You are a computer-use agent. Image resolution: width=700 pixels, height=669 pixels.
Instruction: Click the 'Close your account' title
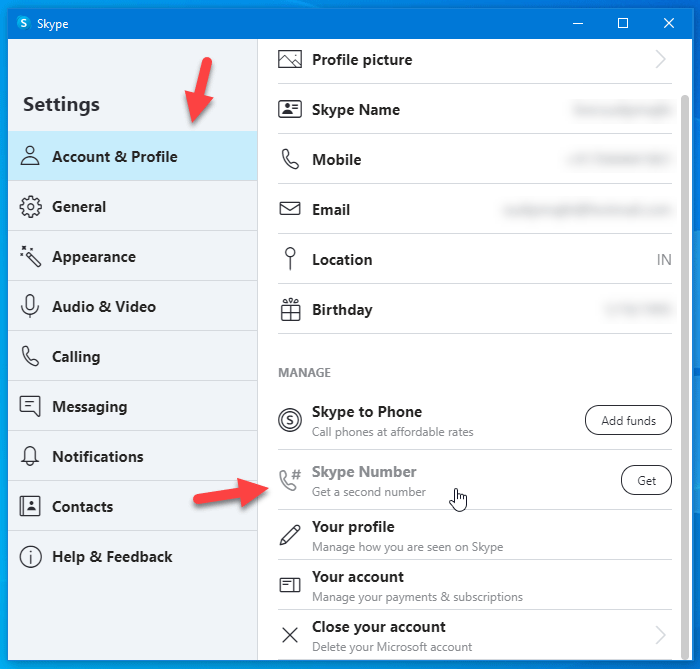click(379, 627)
